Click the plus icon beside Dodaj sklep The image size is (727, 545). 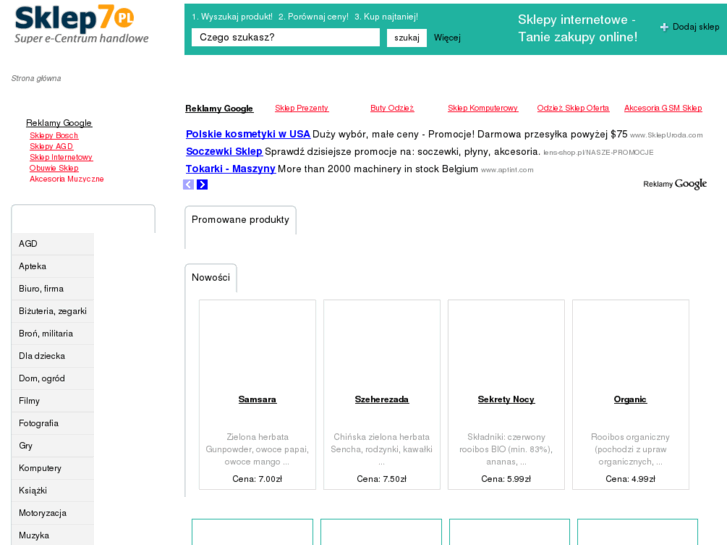[x=664, y=27]
